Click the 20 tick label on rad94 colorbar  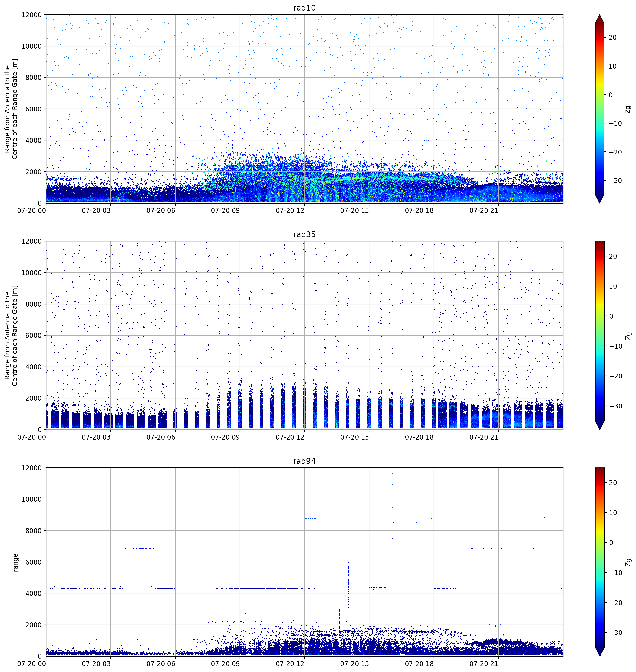[x=613, y=483]
